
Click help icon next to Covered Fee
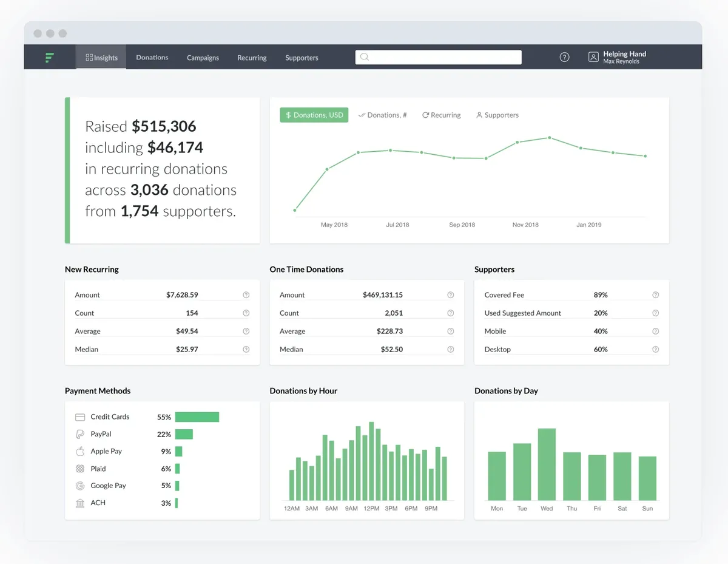coord(656,295)
